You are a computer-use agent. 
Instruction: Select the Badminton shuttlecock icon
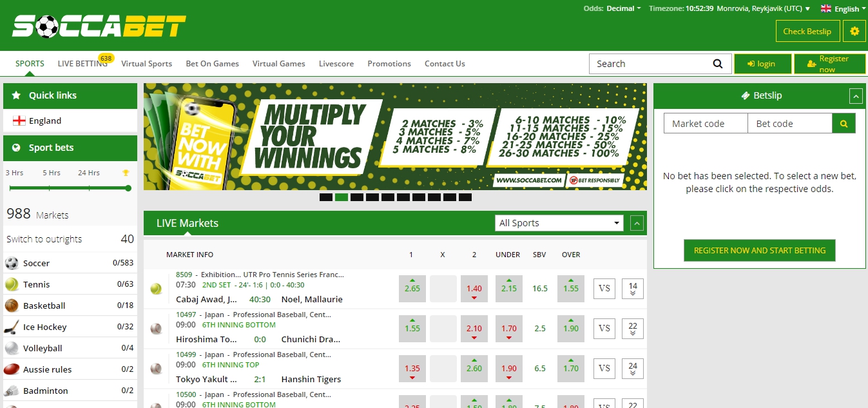12,391
